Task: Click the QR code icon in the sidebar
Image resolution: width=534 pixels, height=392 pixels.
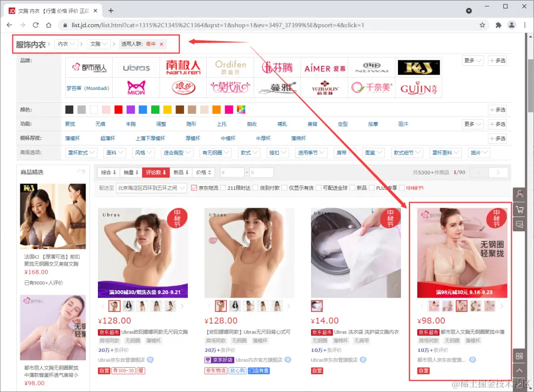Action: pyautogui.click(x=520, y=355)
